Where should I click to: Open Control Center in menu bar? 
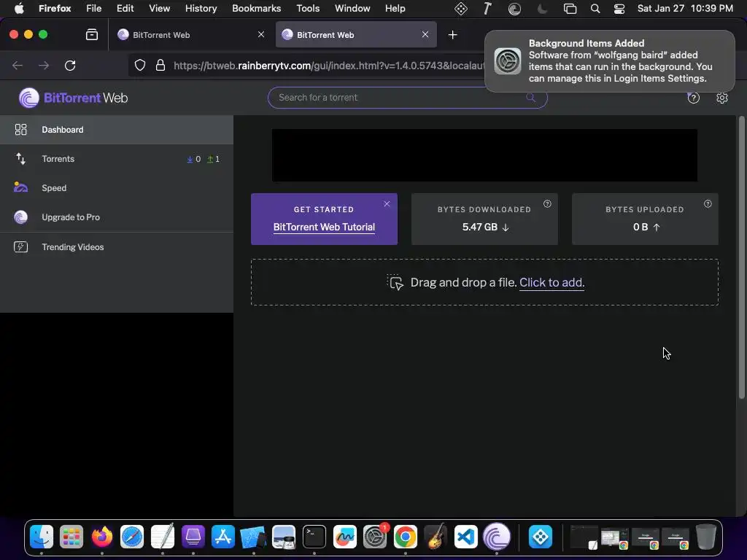point(619,9)
